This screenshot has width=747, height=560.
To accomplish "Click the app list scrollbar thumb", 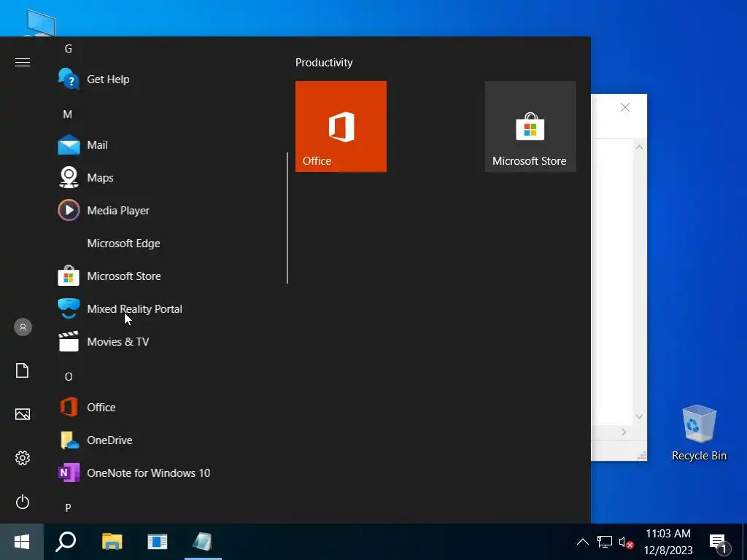I will pyautogui.click(x=287, y=217).
